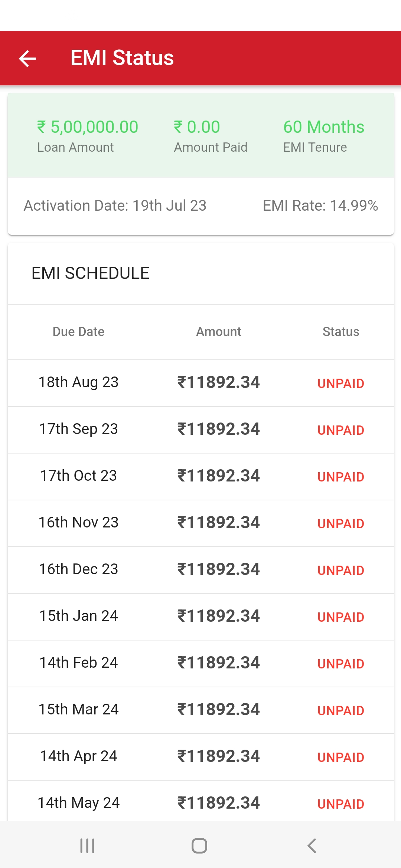Tap the EMI Status title
401x868 pixels.
[122, 58]
